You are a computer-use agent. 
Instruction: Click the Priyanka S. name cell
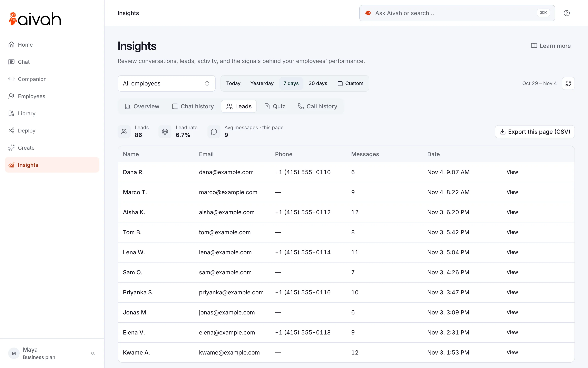pos(138,292)
